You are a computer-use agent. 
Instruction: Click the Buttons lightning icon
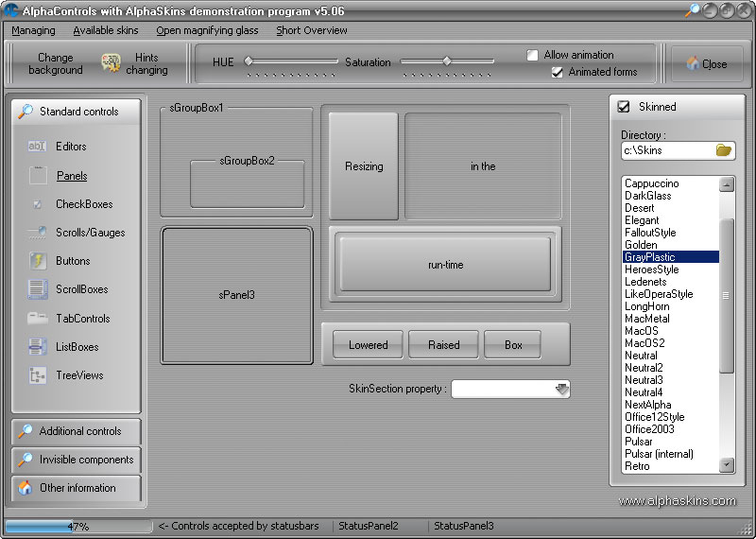[38, 261]
